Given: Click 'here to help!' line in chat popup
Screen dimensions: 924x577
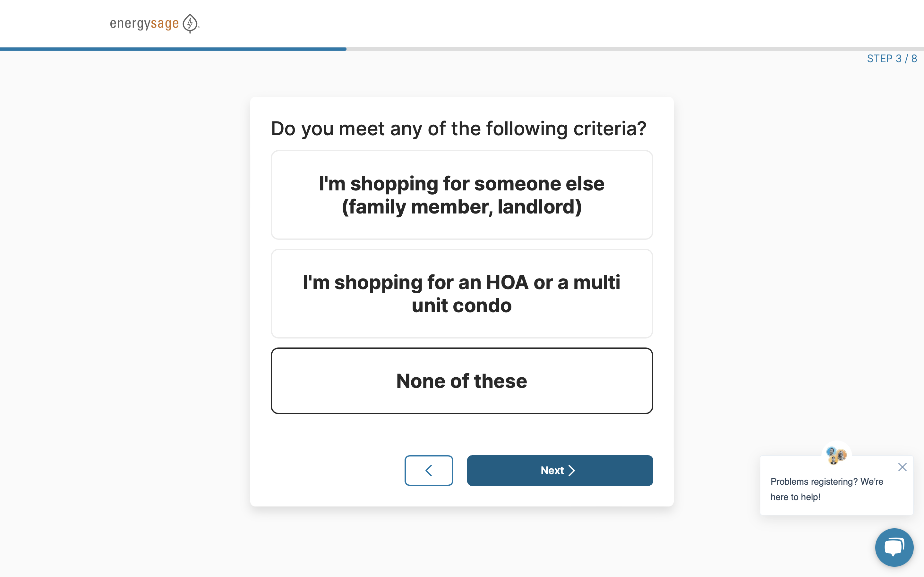Looking at the screenshot, I should (x=795, y=497).
